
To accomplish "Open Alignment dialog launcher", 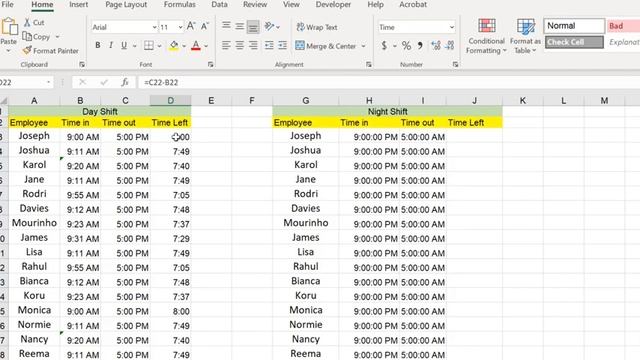I will 369,64.
